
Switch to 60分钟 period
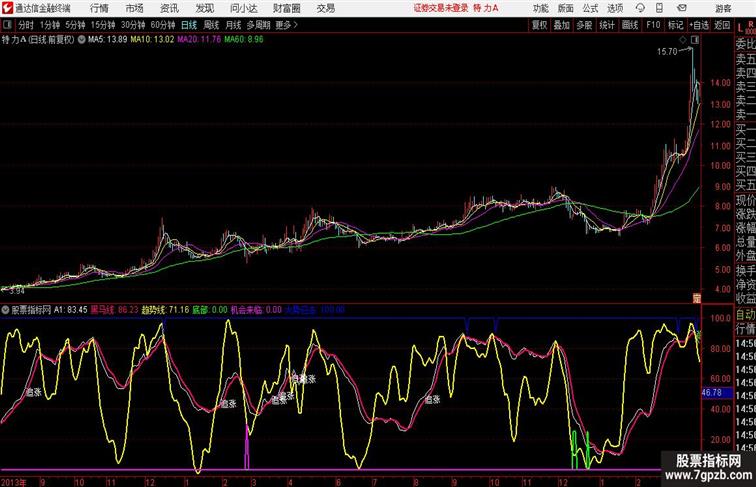pyautogui.click(x=163, y=25)
